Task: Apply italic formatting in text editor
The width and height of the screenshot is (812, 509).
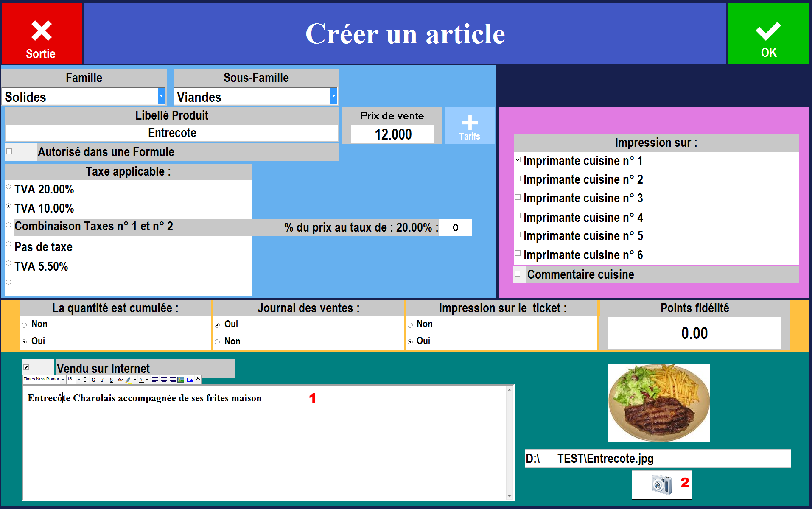Action: click(x=102, y=380)
